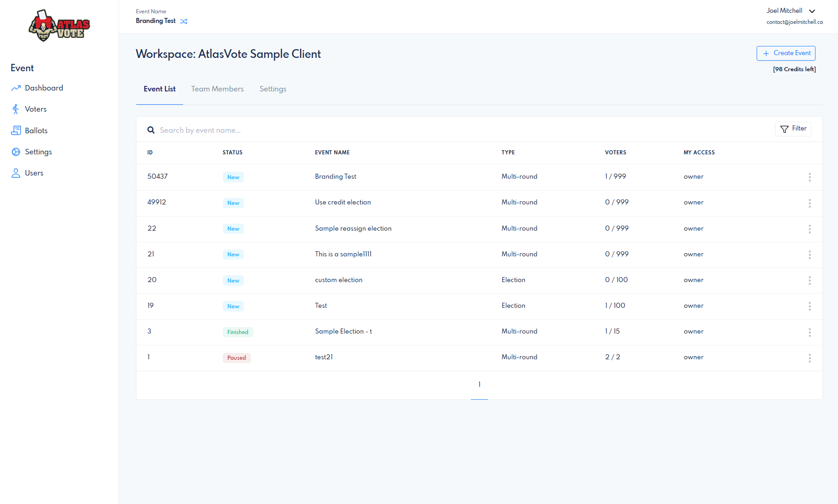Open actions menu for This is a sample1111

tap(810, 255)
